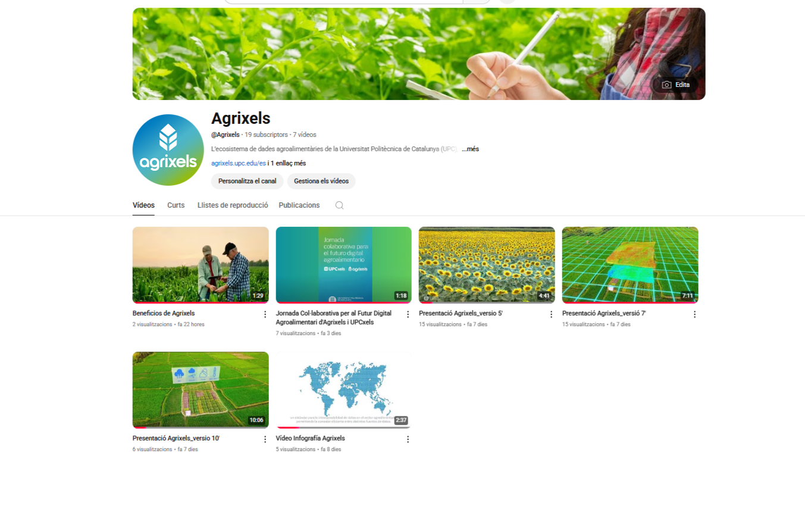Screen dimensions: 805x532
Task: Follow the agrixels.upc.edu/es link
Action: click(238, 163)
